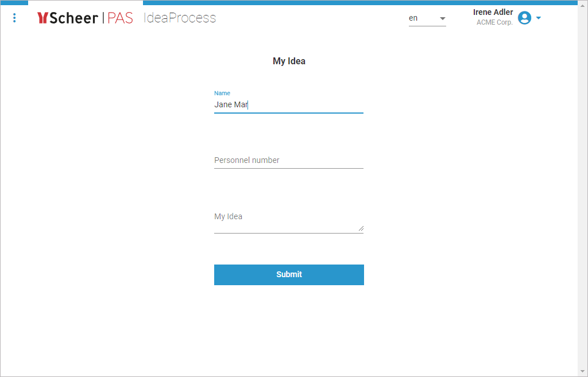The height and width of the screenshot is (377, 588).
Task: Click the red Scheer flame emblem
Action: coord(44,18)
